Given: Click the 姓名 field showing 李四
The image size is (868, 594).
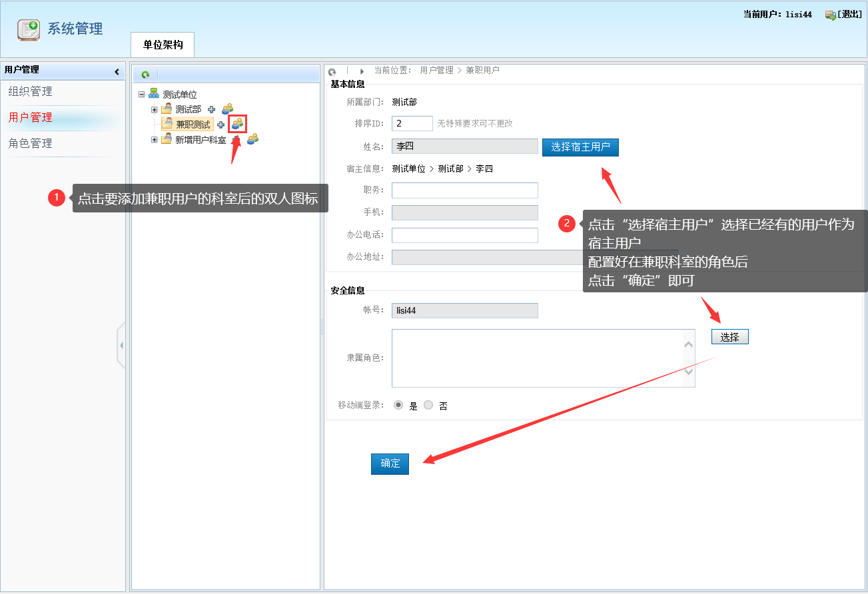Looking at the screenshot, I should pos(465,146).
